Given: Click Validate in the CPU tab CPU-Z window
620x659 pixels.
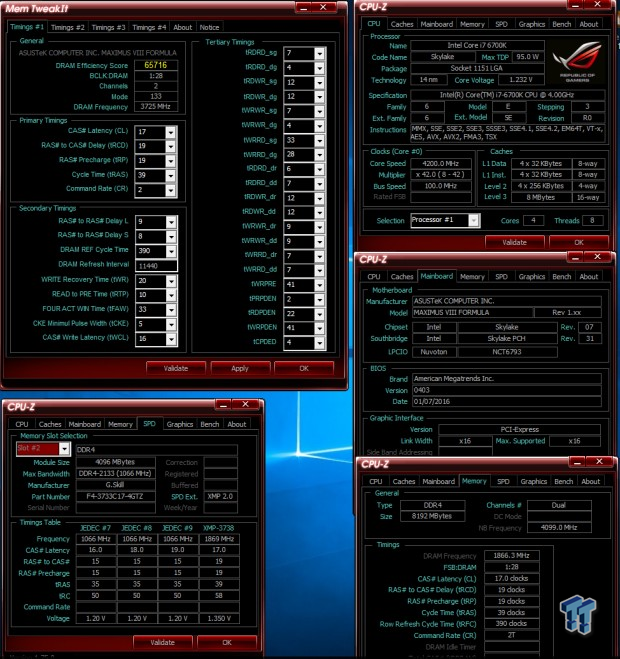Looking at the screenshot, I should [514, 243].
